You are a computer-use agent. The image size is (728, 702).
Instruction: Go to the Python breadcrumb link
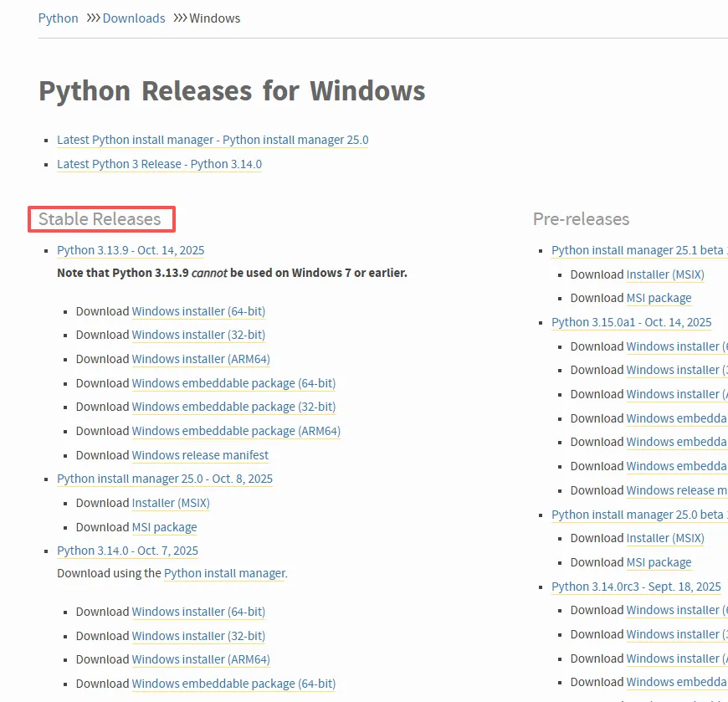[58, 18]
